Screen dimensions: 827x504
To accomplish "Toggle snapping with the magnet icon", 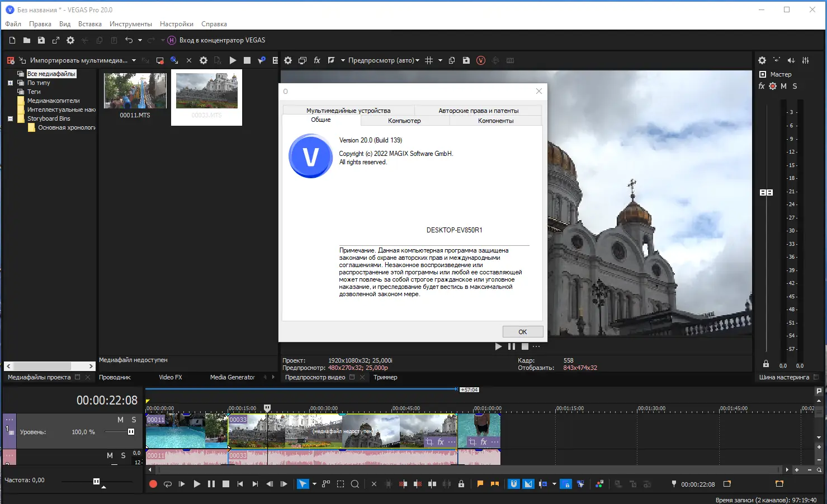I will tap(513, 484).
